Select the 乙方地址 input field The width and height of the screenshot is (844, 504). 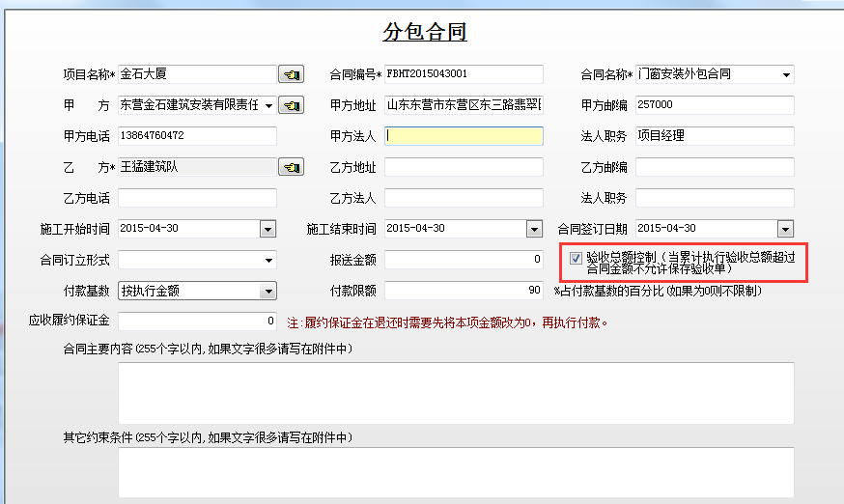pos(463,167)
